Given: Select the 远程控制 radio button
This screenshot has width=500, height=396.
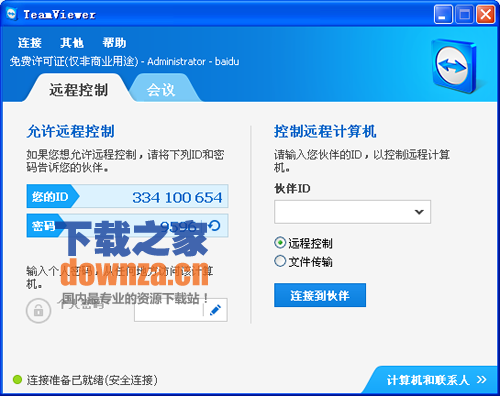Looking at the screenshot, I should (280, 243).
